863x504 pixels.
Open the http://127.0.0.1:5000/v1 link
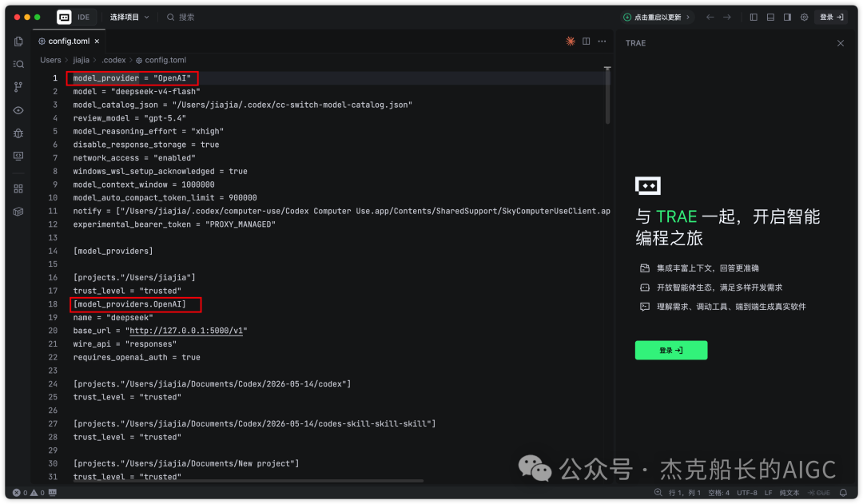[x=186, y=331]
